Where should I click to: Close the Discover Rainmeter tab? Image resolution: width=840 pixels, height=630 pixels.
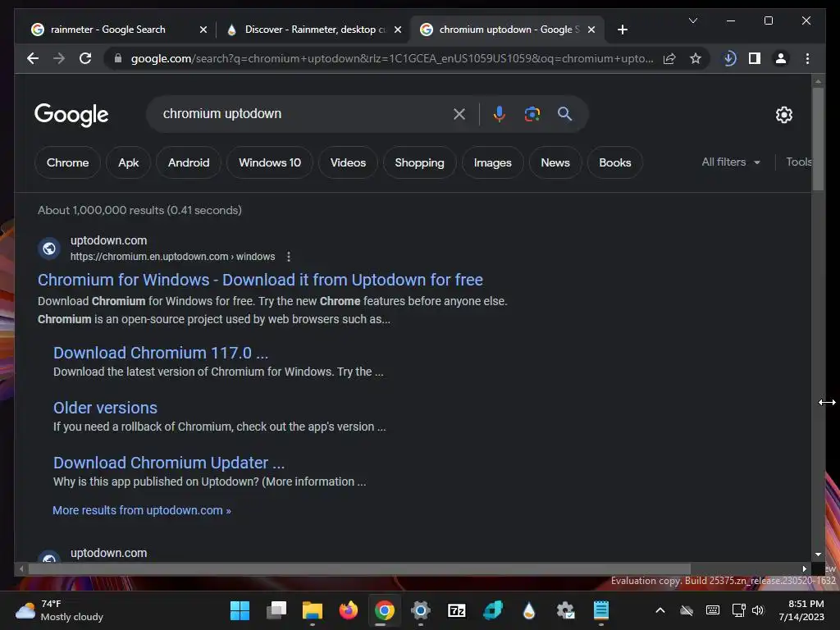[398, 30]
